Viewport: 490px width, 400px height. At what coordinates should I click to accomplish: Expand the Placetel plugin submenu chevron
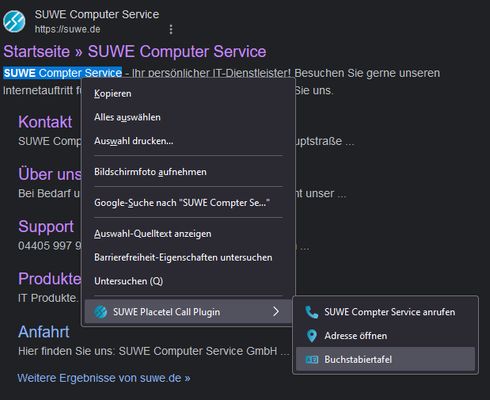(276, 312)
